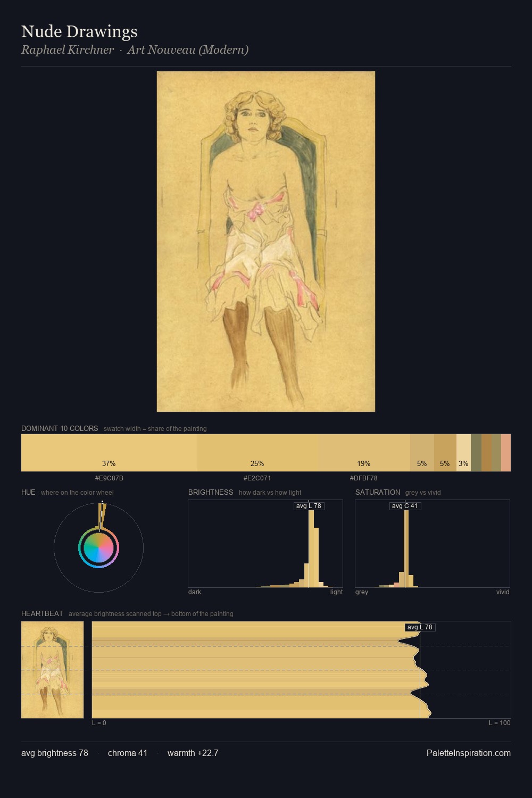Image resolution: width=532 pixels, height=798 pixels.
Task: Click the 'L = 100' axis label
Action: (x=500, y=723)
